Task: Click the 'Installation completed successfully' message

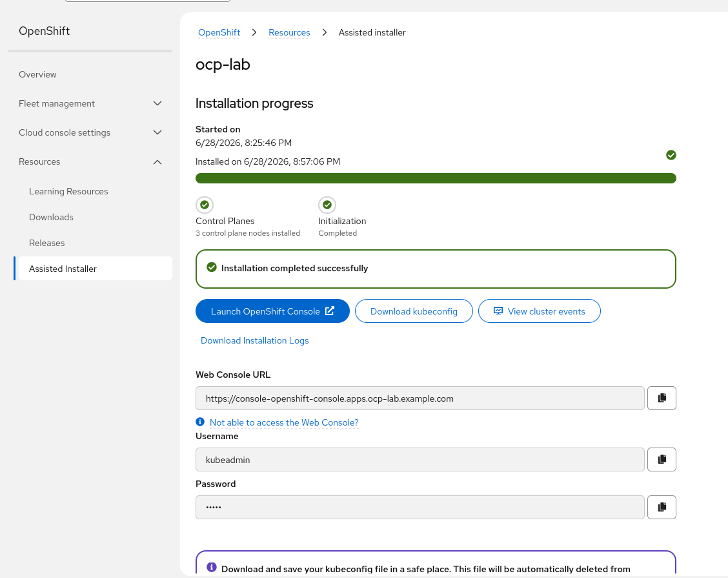Action: (x=294, y=268)
